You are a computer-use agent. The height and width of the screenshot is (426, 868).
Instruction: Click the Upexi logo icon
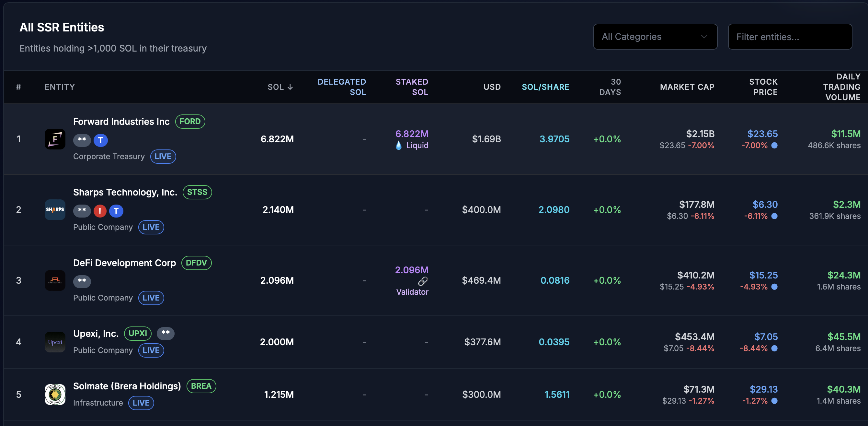[x=55, y=342]
